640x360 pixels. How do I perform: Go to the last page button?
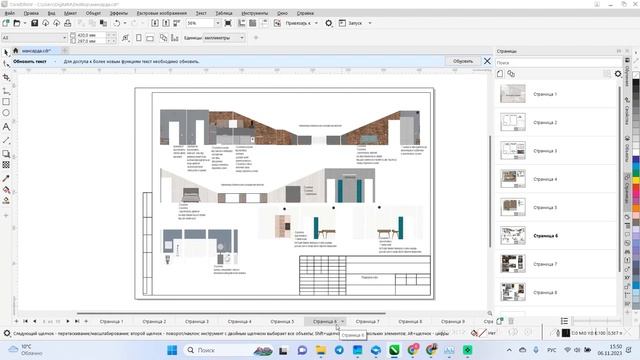pos(77,322)
